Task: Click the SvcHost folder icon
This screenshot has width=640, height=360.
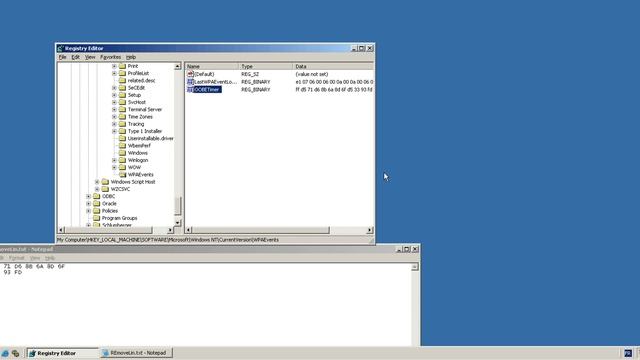Action: tap(122, 102)
